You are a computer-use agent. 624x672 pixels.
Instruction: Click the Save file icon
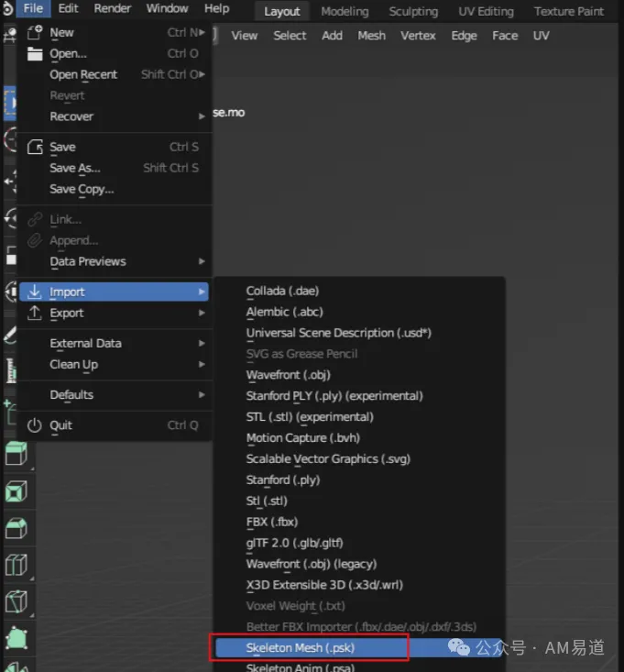tap(35, 147)
